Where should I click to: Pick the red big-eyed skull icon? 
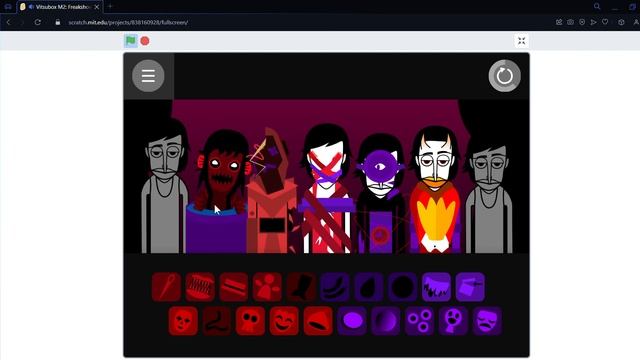251,321
